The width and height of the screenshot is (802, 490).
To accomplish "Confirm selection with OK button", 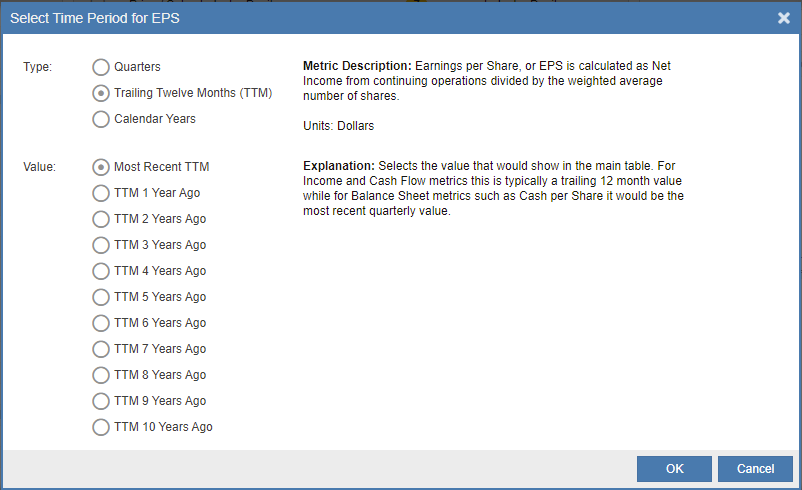I will pyautogui.click(x=674, y=469).
